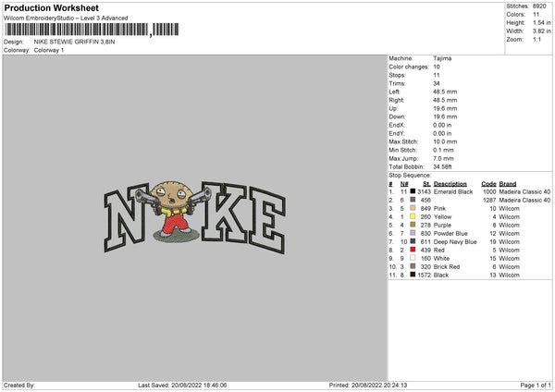The height and width of the screenshot is (392, 555).
Task: Click the 'Colorway 1' value
Action: tap(49, 50)
